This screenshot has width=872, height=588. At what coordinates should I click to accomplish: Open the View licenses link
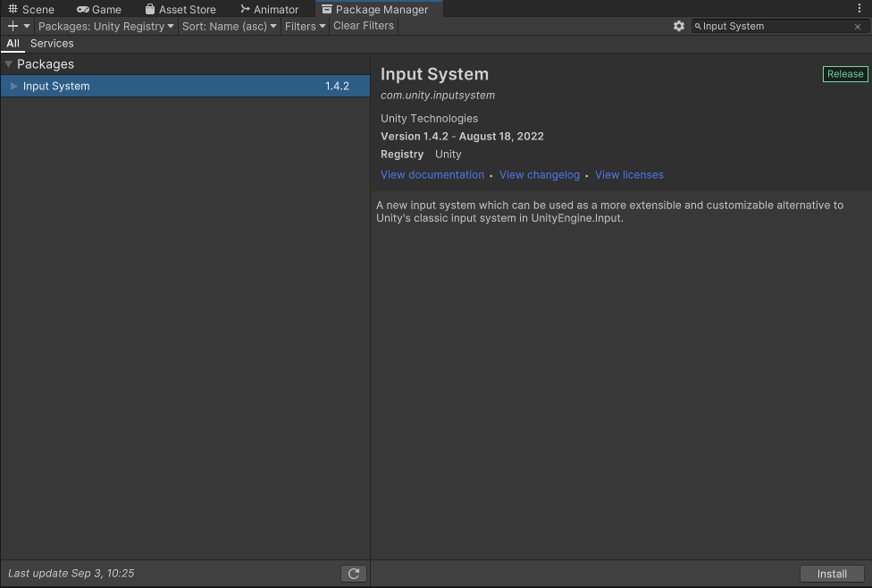click(x=629, y=174)
